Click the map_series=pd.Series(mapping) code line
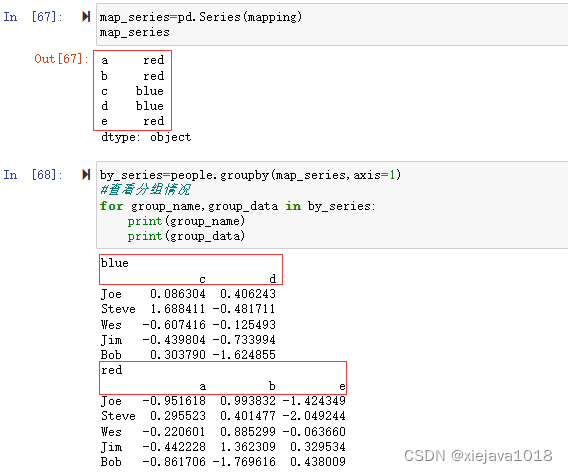 [x=201, y=17]
